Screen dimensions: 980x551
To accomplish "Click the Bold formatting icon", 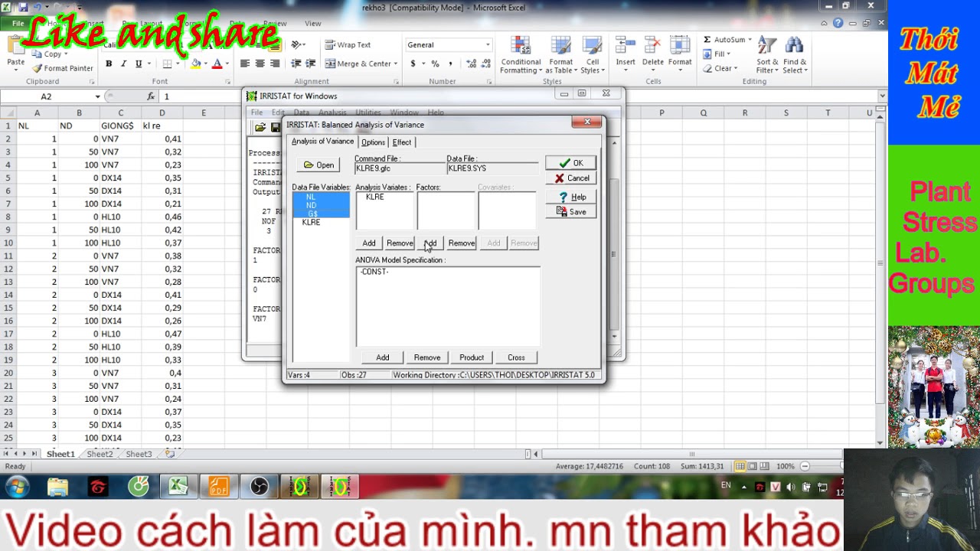I will click(109, 64).
